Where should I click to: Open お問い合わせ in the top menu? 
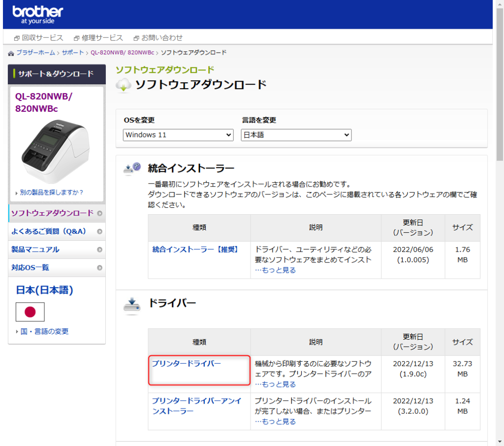tap(162, 38)
